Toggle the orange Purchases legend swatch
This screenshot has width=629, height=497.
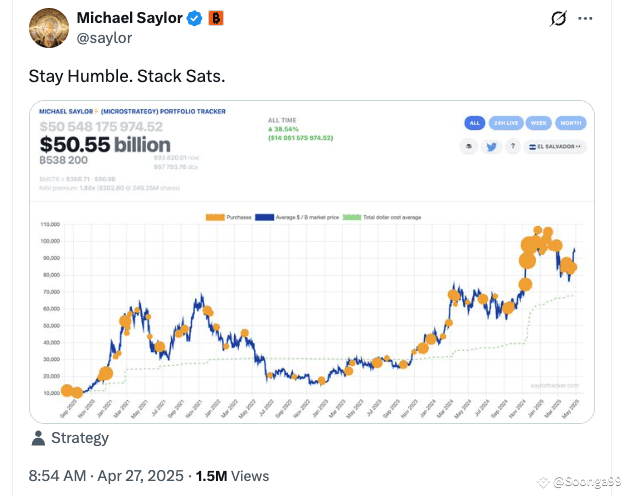tap(215, 217)
